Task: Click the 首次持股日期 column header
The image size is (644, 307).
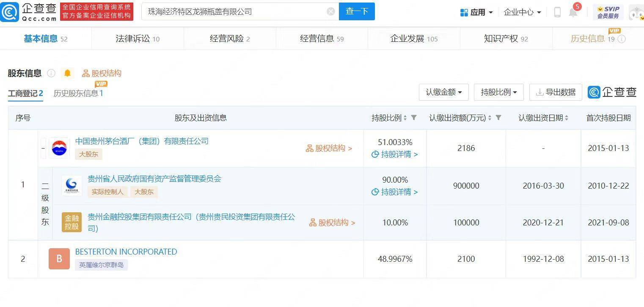Action: coord(608,118)
